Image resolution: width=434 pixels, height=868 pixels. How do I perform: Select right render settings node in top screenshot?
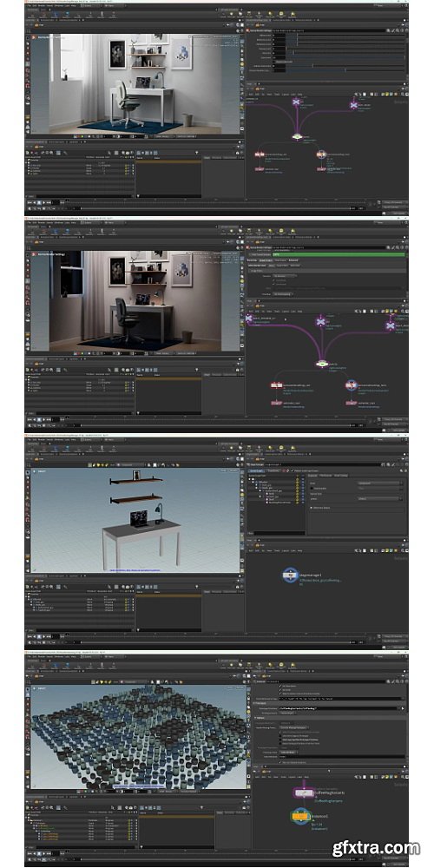pos(320,155)
